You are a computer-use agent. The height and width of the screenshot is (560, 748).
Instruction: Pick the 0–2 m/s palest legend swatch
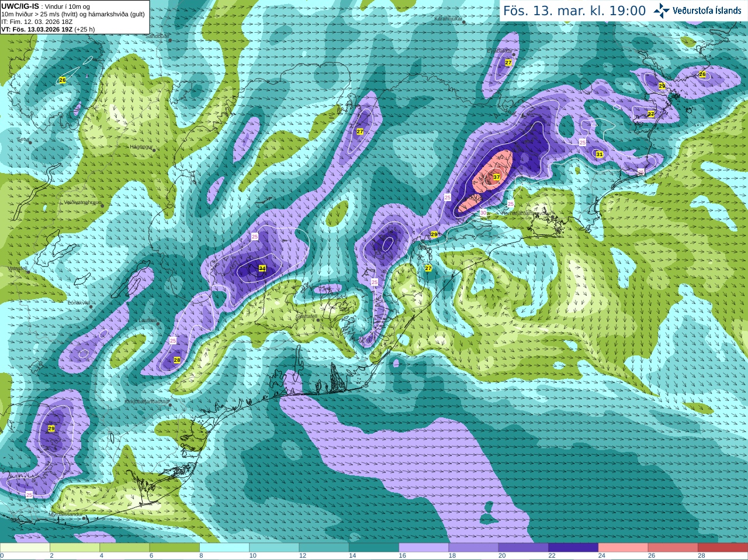point(25,548)
